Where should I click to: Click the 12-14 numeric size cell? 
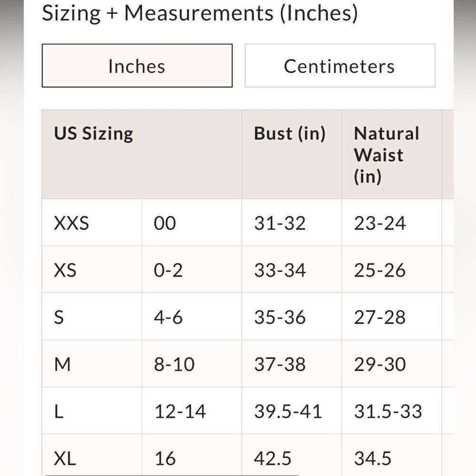point(180,411)
